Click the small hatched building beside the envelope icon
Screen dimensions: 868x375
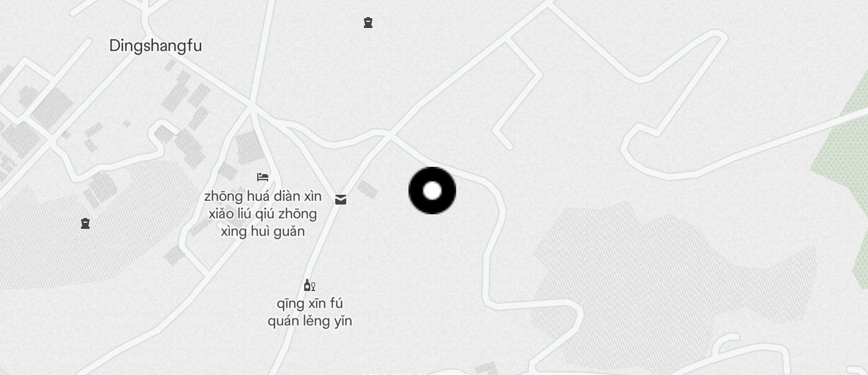pos(368,189)
